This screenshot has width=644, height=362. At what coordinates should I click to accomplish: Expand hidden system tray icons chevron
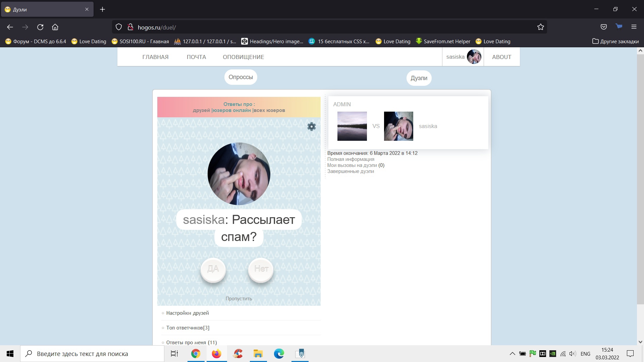click(512, 354)
